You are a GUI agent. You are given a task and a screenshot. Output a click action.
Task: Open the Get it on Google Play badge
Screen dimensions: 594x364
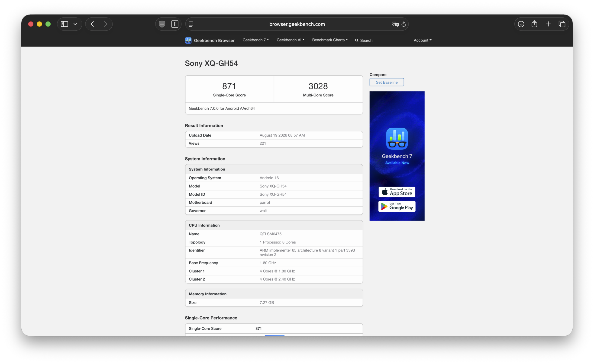pyautogui.click(x=397, y=206)
